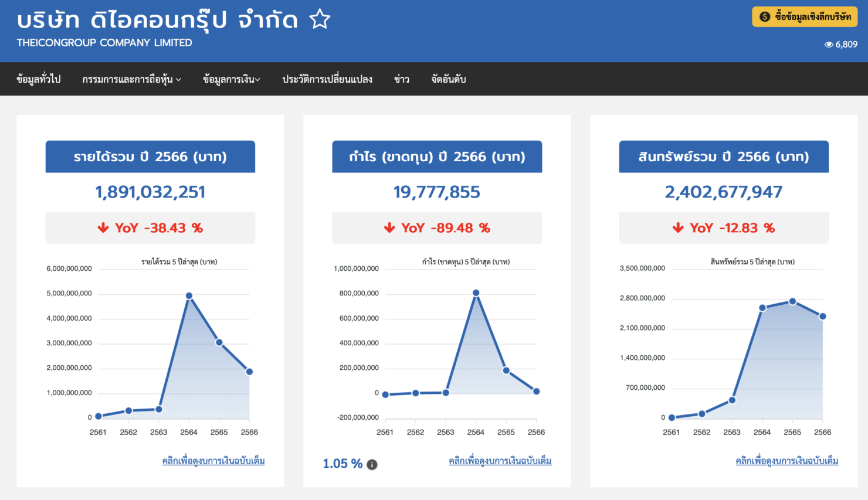Open full financials link under the revenue chart
Image resolution: width=868 pixels, height=500 pixels.
point(213,461)
